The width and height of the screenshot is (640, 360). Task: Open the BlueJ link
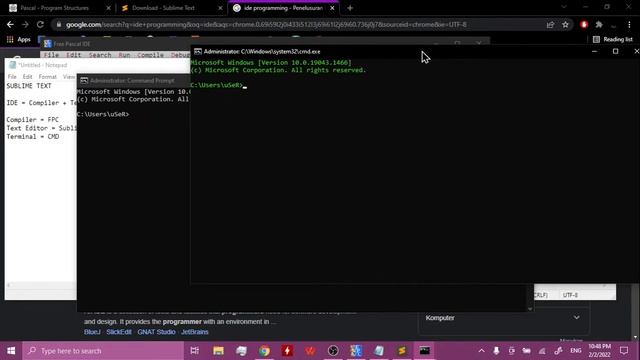click(x=92, y=332)
